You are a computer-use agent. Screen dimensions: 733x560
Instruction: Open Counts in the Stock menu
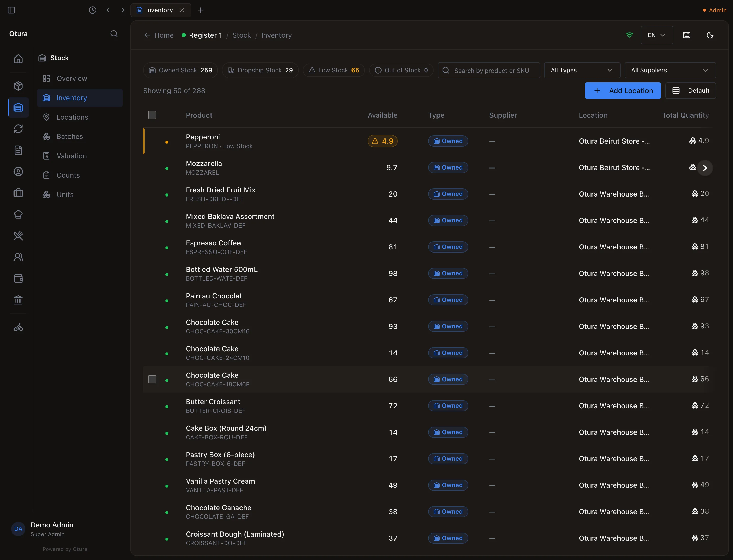pos(80,175)
